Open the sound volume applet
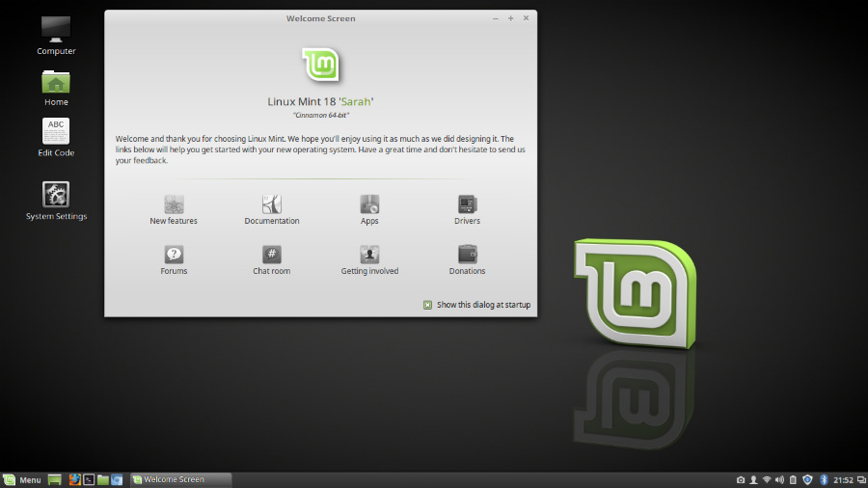The height and width of the screenshot is (488, 868). click(x=779, y=479)
